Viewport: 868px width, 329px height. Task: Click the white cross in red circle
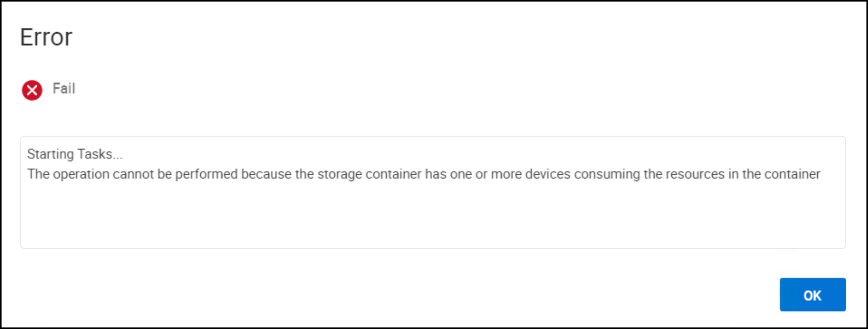(x=32, y=91)
